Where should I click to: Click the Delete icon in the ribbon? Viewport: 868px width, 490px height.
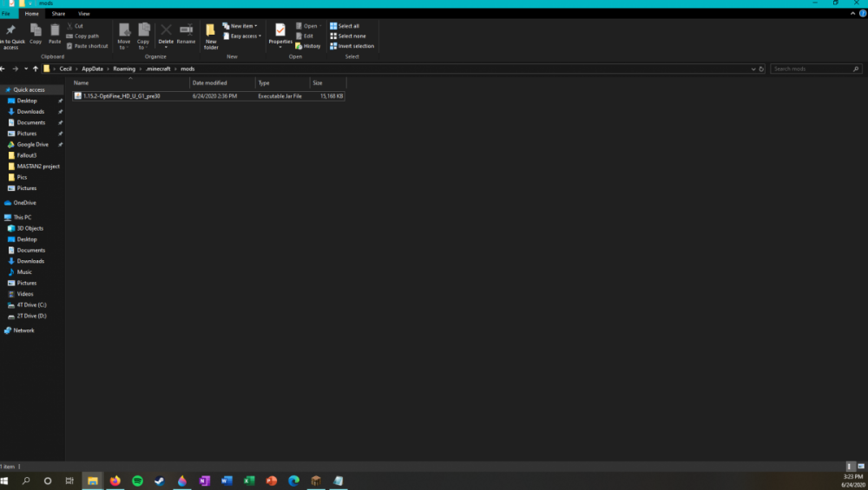pyautogui.click(x=166, y=33)
